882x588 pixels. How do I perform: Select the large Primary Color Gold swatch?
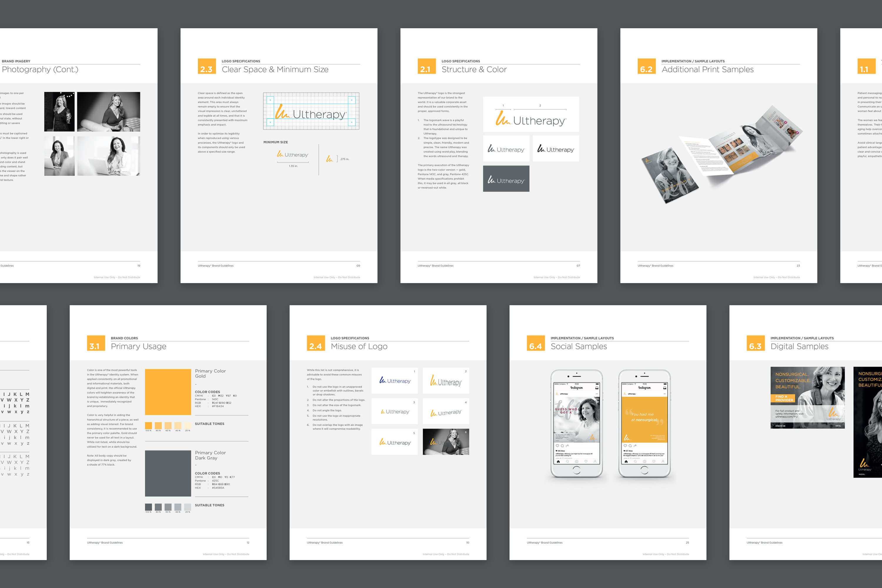coord(168,392)
